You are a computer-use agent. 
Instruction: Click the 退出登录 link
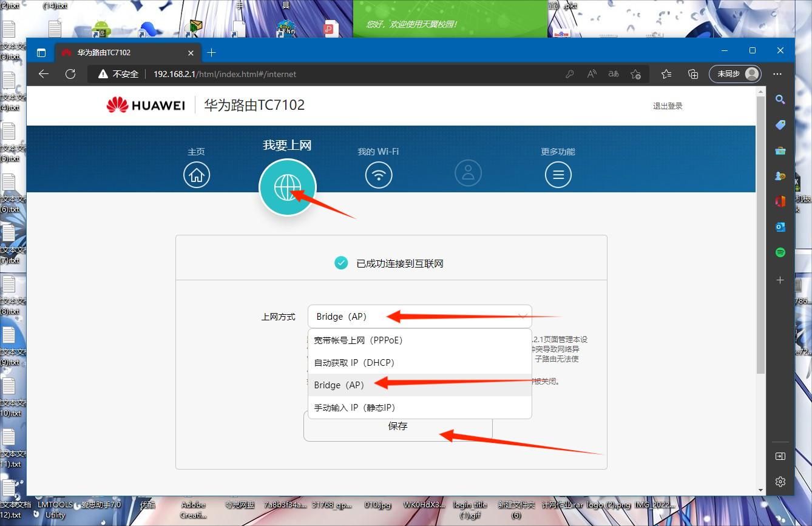[x=668, y=105]
